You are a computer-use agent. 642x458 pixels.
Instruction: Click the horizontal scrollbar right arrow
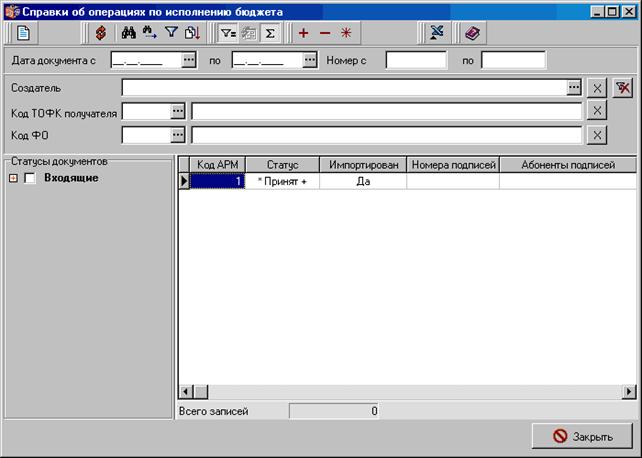point(629,392)
